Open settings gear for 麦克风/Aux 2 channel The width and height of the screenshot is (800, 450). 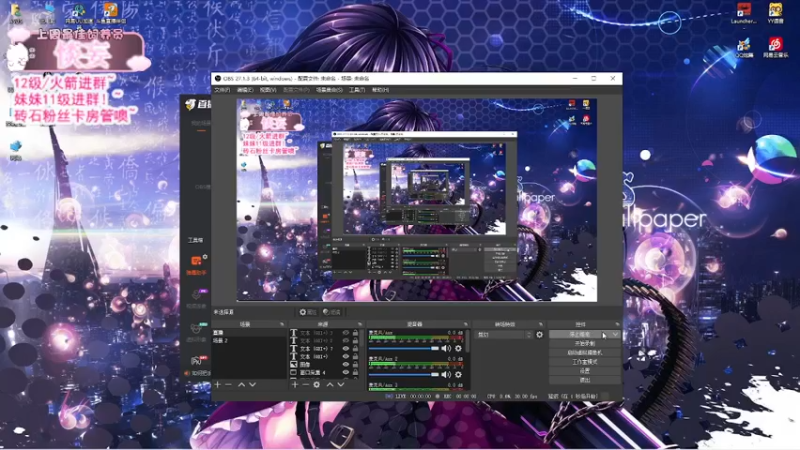click(458, 374)
